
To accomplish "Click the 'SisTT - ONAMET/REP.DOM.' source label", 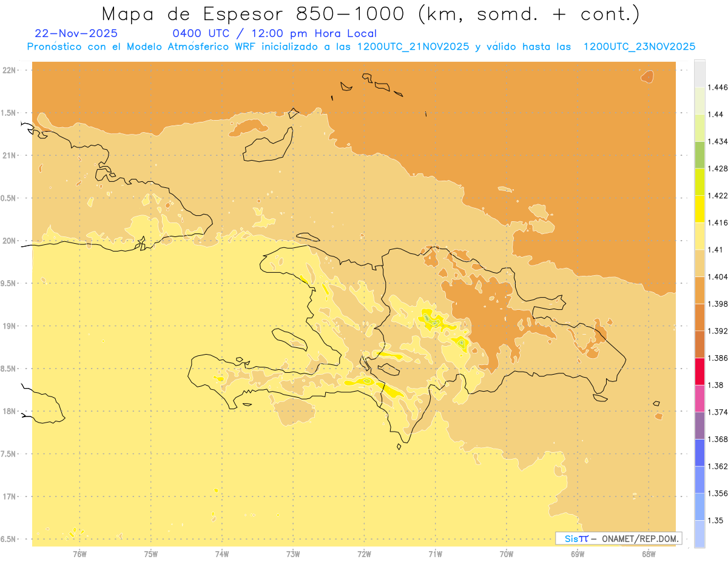I will 619,538.
